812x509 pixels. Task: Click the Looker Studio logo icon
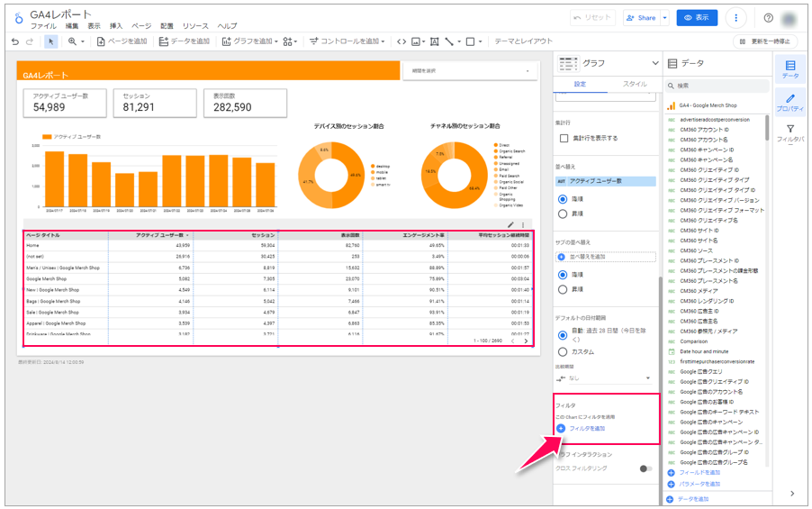[x=19, y=18]
